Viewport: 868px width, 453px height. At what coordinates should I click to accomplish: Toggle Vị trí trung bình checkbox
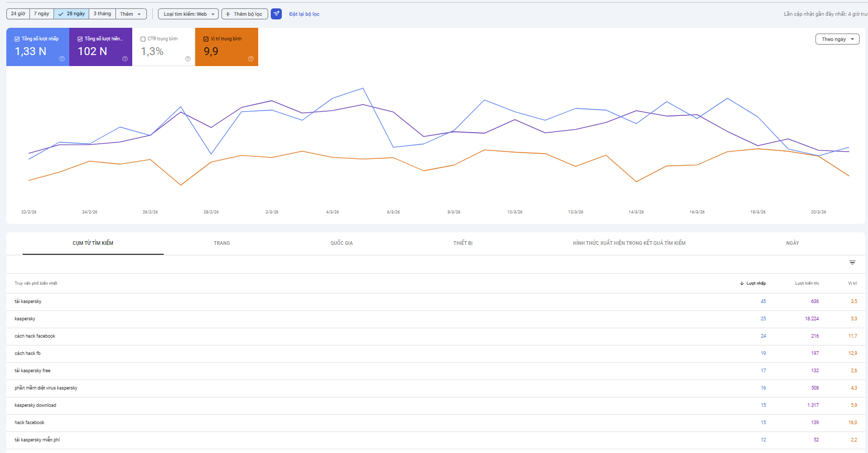[x=206, y=39]
